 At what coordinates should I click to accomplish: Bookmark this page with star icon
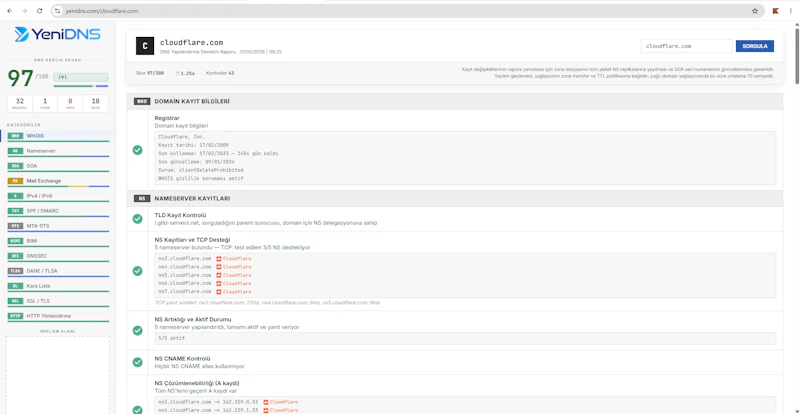click(x=755, y=11)
